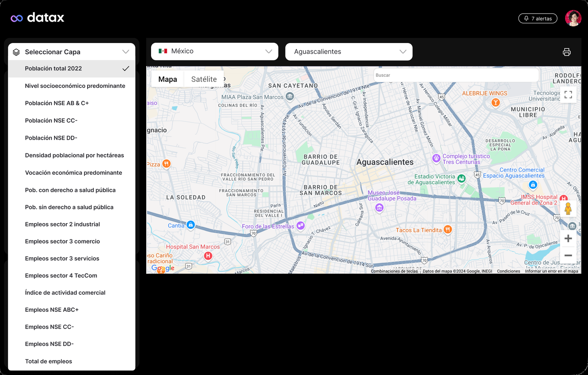Click the Cantia shopping marker
The height and width of the screenshot is (375, 588).
click(190, 225)
